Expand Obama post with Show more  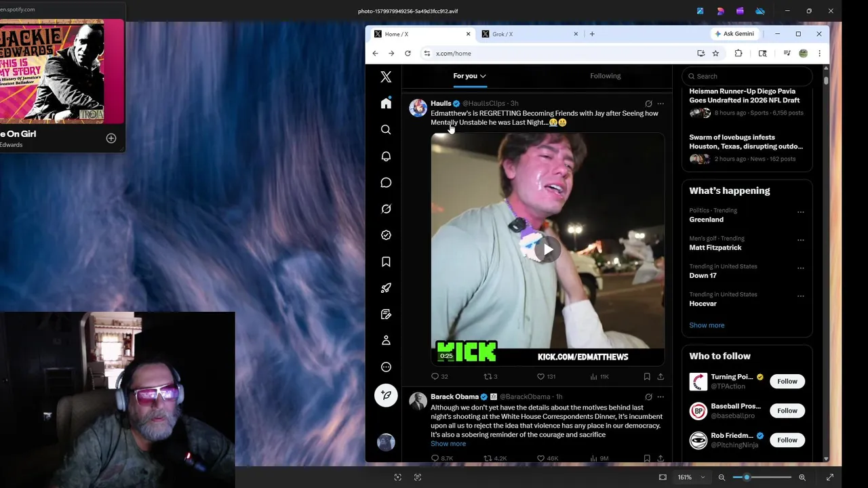pyautogui.click(x=448, y=443)
